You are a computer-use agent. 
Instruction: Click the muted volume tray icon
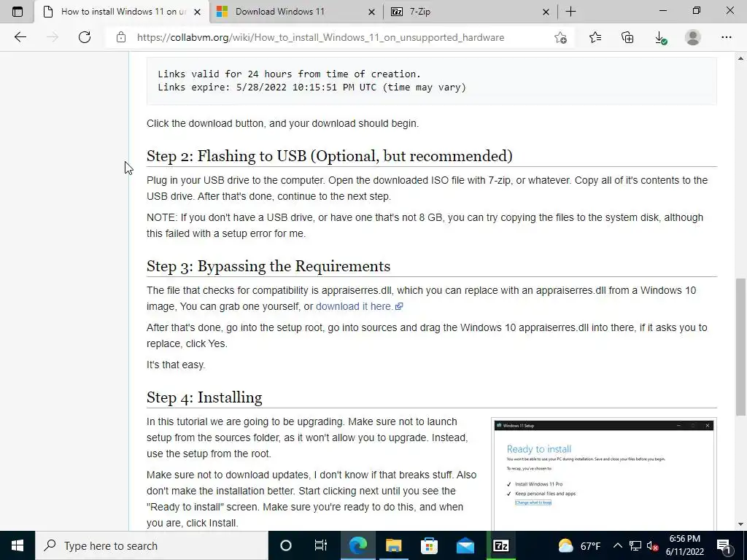653,545
